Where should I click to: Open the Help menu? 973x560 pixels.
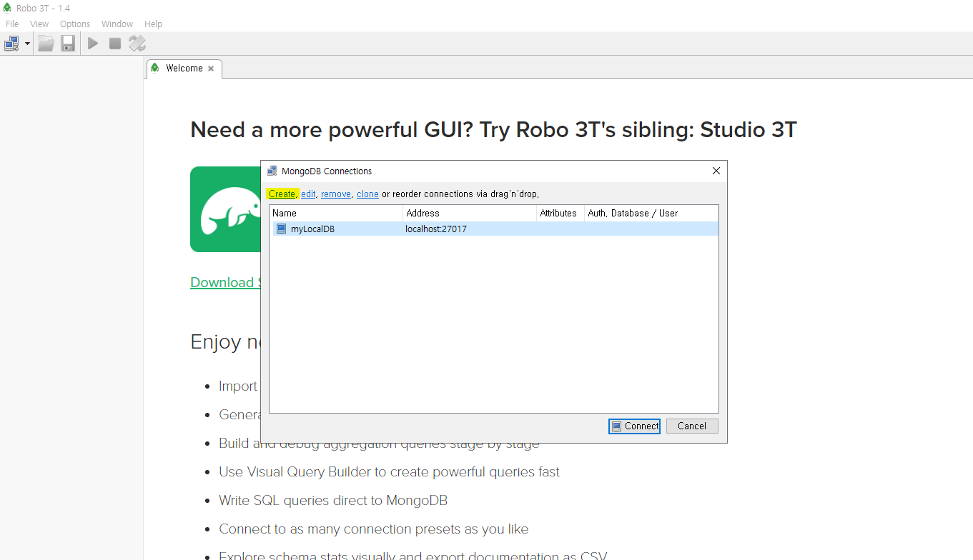tap(154, 24)
